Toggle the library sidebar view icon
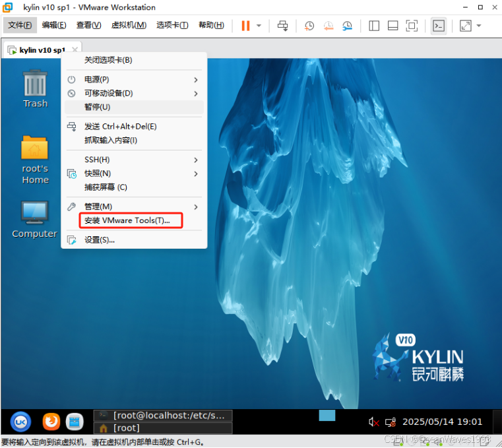The width and height of the screenshot is (502, 448). (374, 26)
